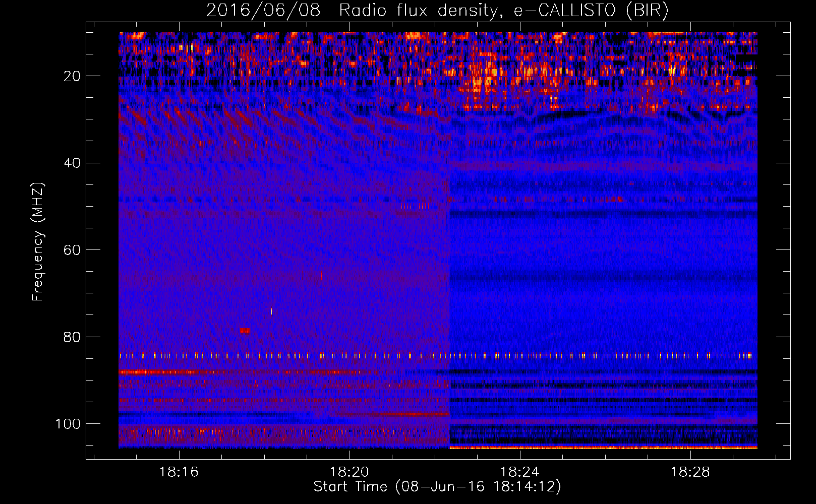
Task: Select the 'Frequency (MHZ)' axis label
Action: [x=38, y=241]
